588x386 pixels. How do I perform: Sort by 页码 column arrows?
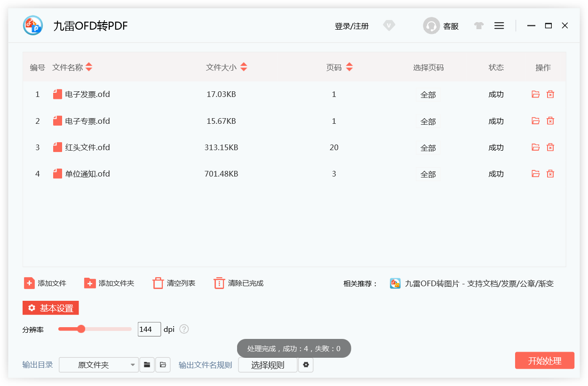(x=349, y=67)
